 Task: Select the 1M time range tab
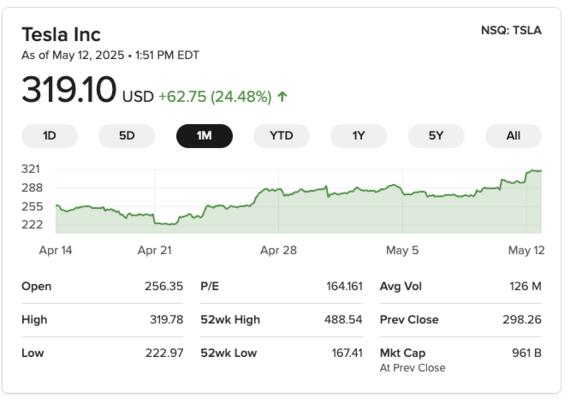pos(204,136)
